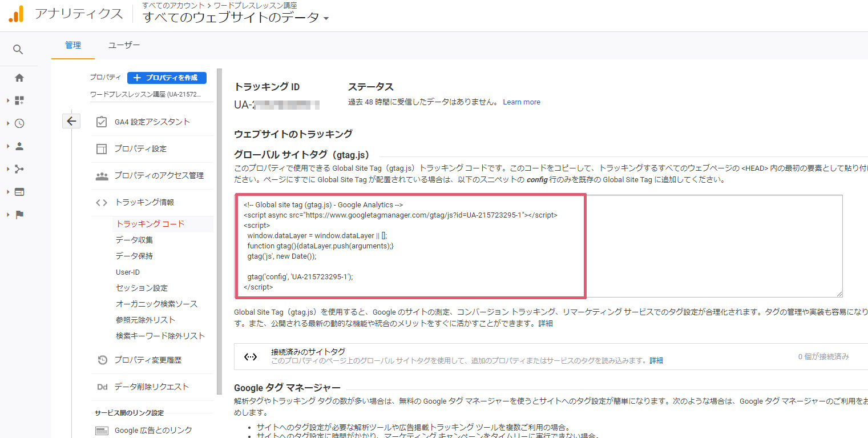Open Audience person icon in sidebar
Screen dimensions: 868x438
pos(19,146)
